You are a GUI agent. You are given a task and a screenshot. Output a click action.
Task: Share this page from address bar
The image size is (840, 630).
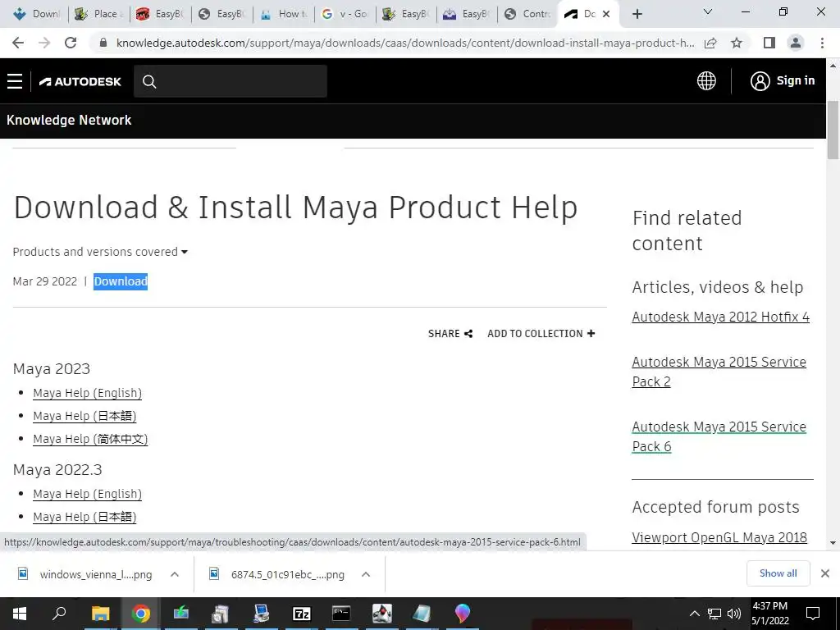click(x=710, y=43)
